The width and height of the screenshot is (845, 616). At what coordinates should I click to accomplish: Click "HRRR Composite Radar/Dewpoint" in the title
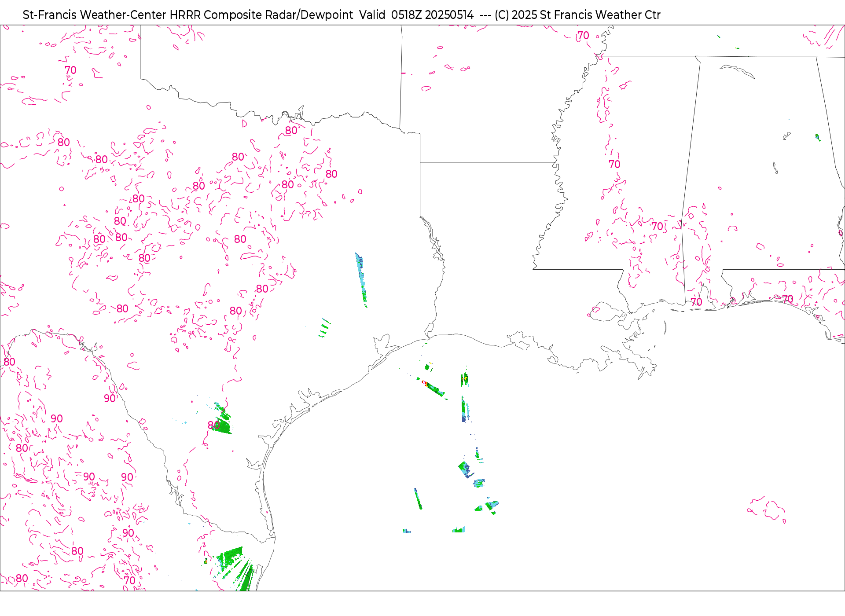click(261, 15)
